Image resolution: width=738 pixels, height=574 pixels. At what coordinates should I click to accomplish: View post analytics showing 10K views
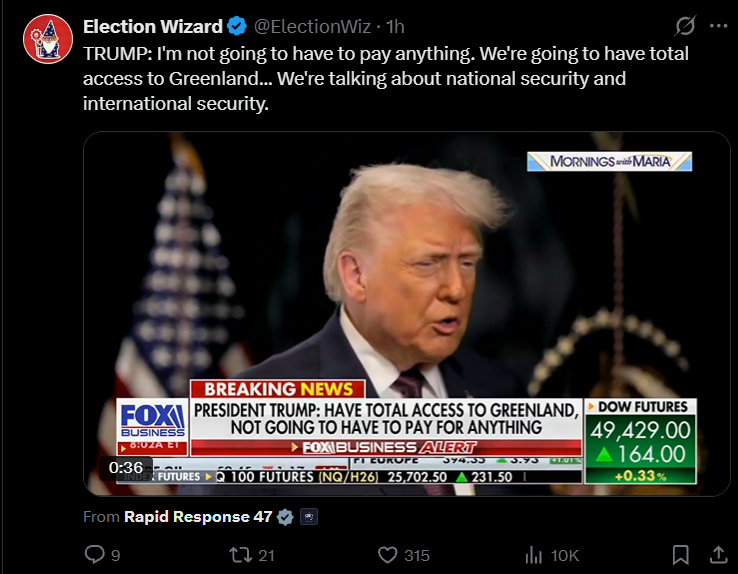pos(552,555)
